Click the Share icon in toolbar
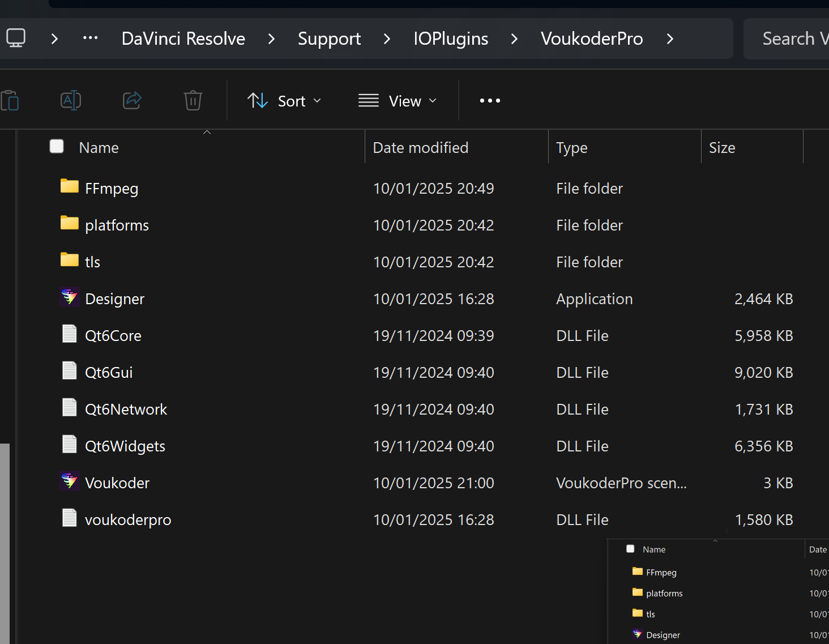The image size is (829, 644). (x=132, y=101)
